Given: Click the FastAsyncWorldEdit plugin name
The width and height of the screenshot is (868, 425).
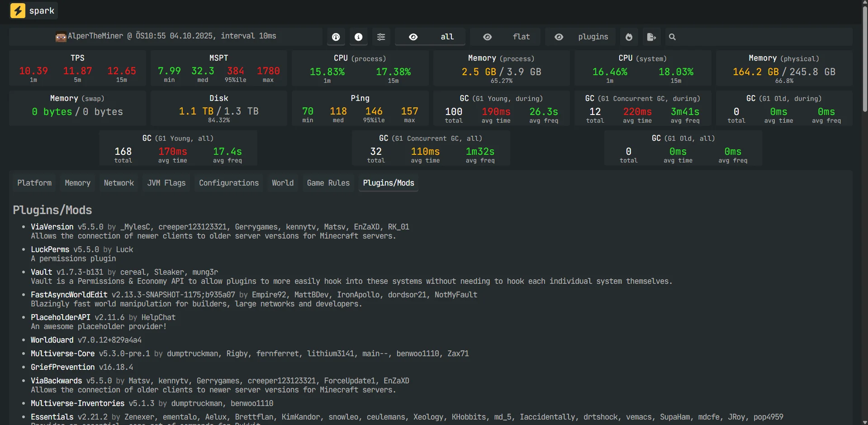Looking at the screenshot, I should [x=69, y=295].
